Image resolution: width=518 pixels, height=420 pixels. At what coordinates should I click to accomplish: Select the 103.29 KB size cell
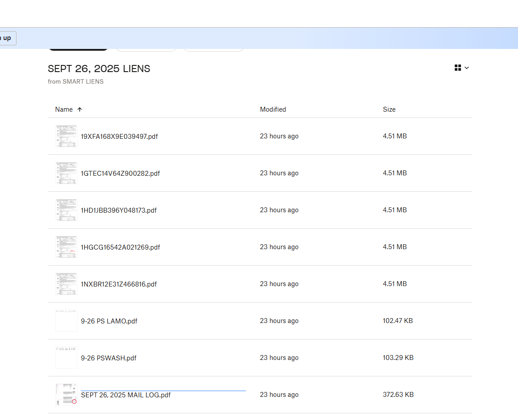pyautogui.click(x=398, y=358)
